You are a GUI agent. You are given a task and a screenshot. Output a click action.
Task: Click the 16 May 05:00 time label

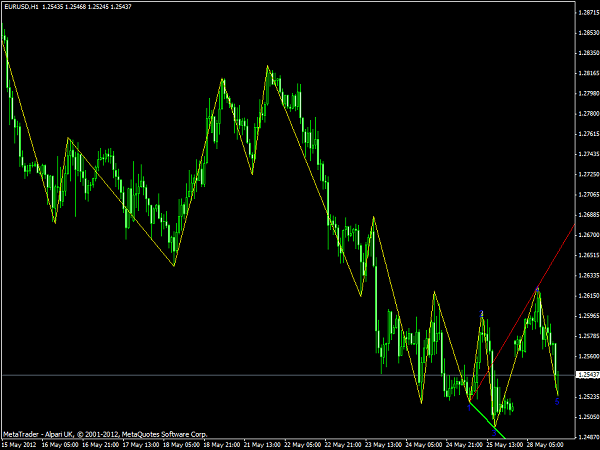[60, 445]
